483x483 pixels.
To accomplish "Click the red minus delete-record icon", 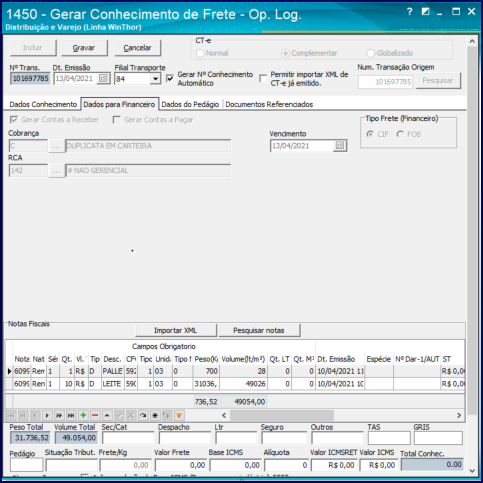I will (95, 415).
